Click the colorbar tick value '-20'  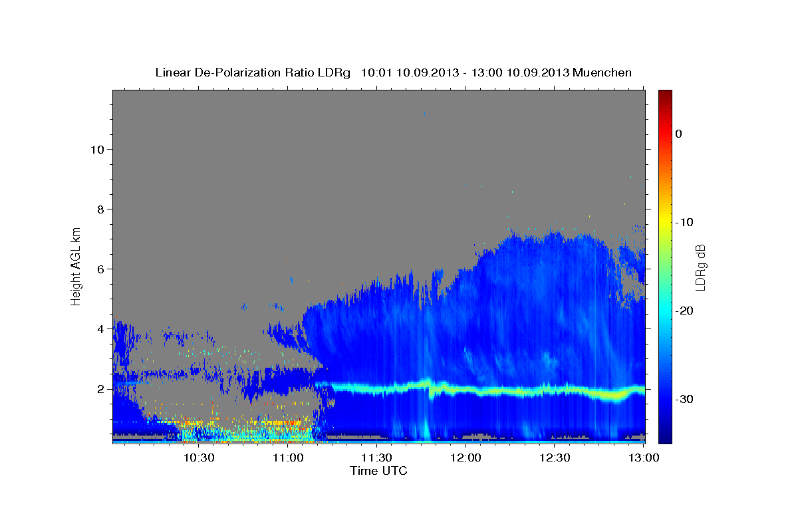click(685, 311)
